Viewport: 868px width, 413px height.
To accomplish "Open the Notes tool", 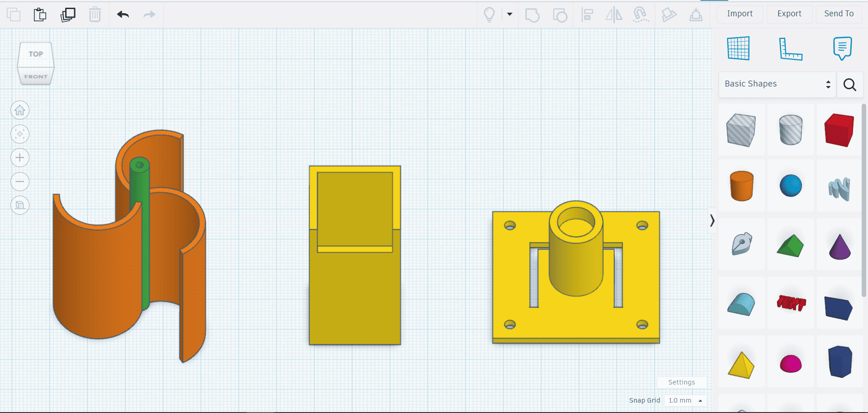I will (x=842, y=48).
